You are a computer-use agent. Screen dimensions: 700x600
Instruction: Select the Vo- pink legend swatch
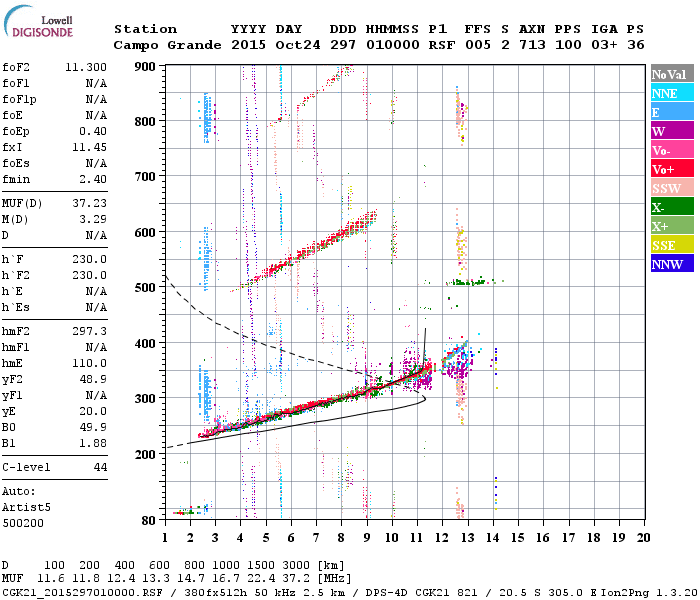click(672, 150)
